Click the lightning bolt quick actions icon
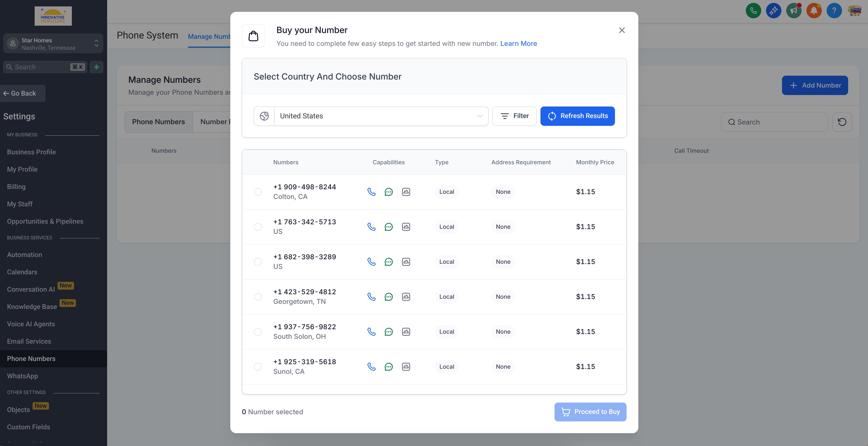 click(96, 67)
